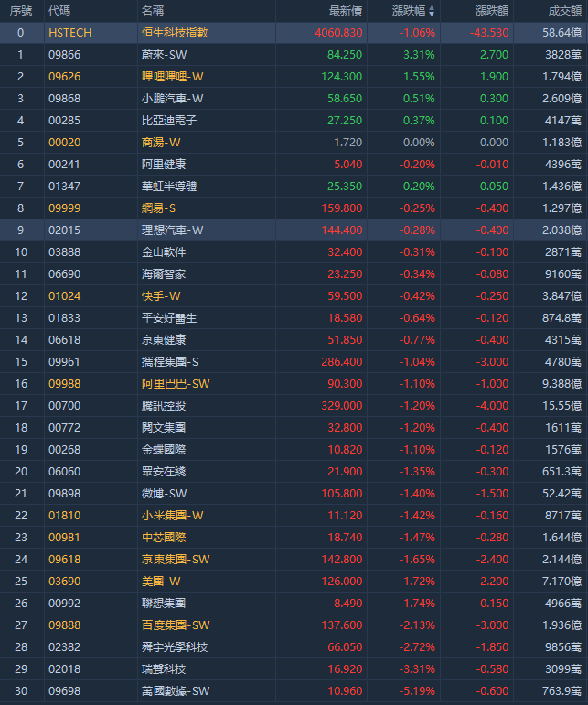The height and width of the screenshot is (705, 588).
Task: Sort by the 漲跌額 column header
Action: 492,11
